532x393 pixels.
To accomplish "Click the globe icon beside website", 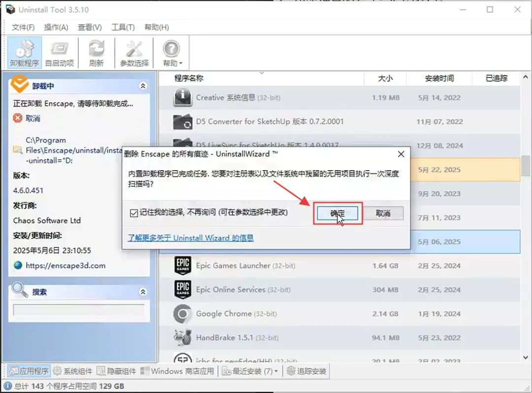I will [18, 265].
